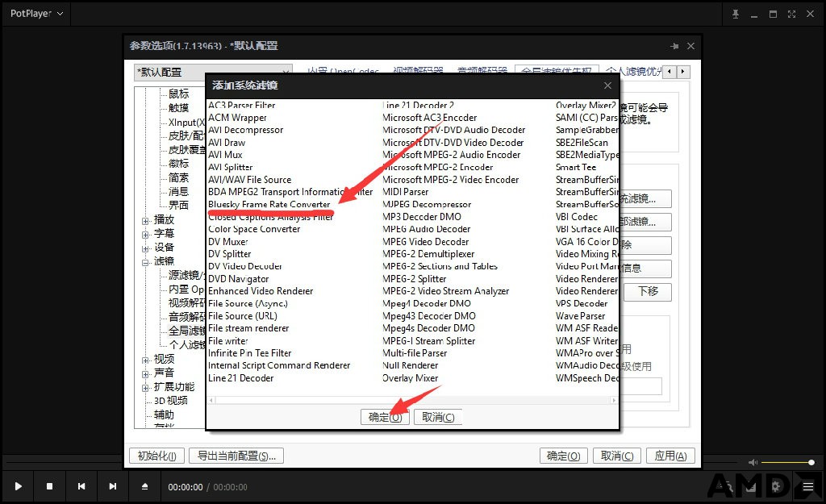
Task: Expand the 字幕 tree node
Action: [145, 235]
